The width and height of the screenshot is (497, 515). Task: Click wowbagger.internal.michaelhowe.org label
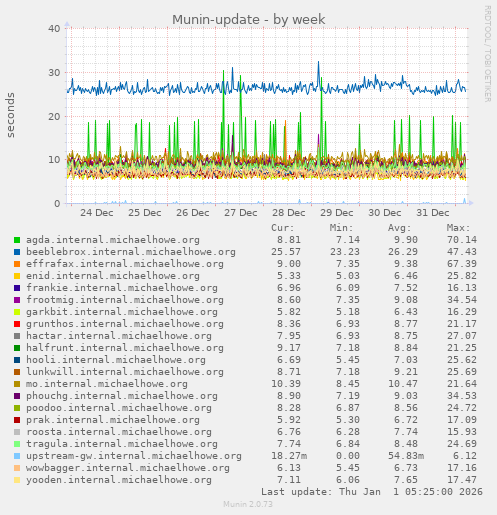coord(128,468)
